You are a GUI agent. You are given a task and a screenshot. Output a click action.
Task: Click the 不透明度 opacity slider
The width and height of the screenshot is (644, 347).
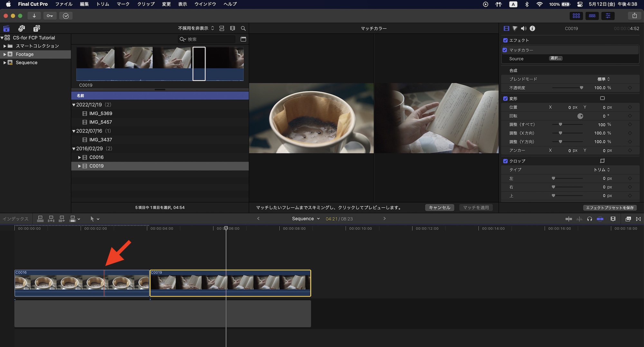567,88
